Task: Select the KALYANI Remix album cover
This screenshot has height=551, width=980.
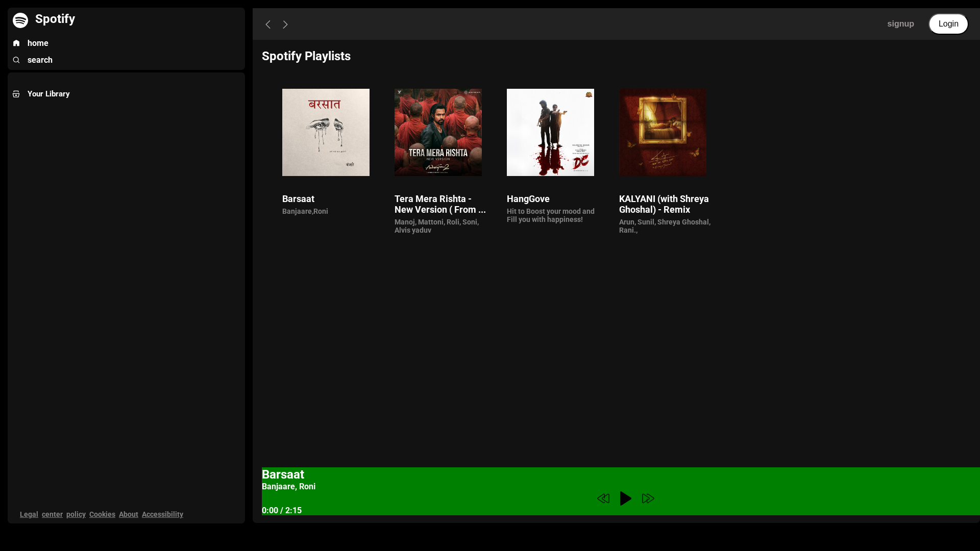Action: click(663, 132)
